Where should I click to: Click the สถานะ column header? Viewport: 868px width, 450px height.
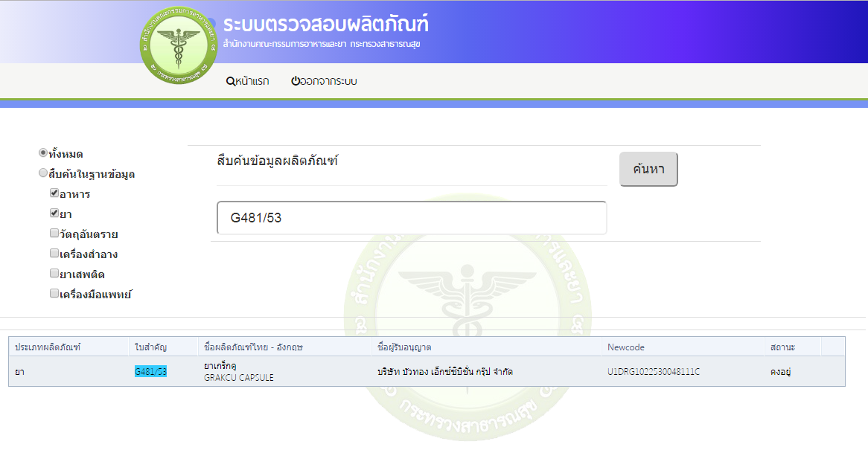pos(782,347)
